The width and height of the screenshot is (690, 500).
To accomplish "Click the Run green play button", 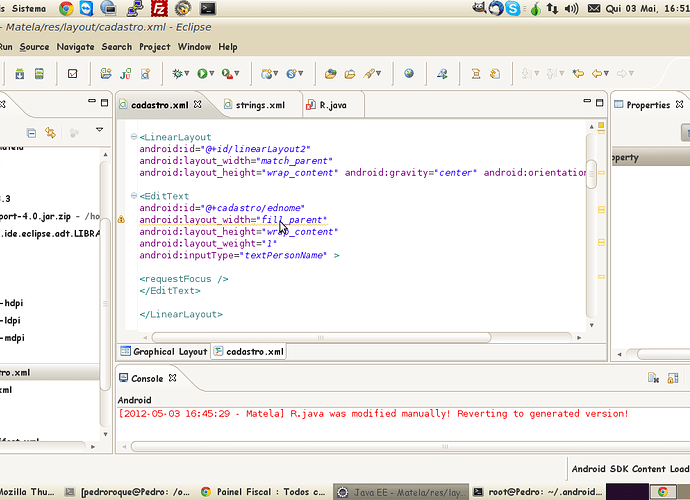I will pyautogui.click(x=203, y=73).
